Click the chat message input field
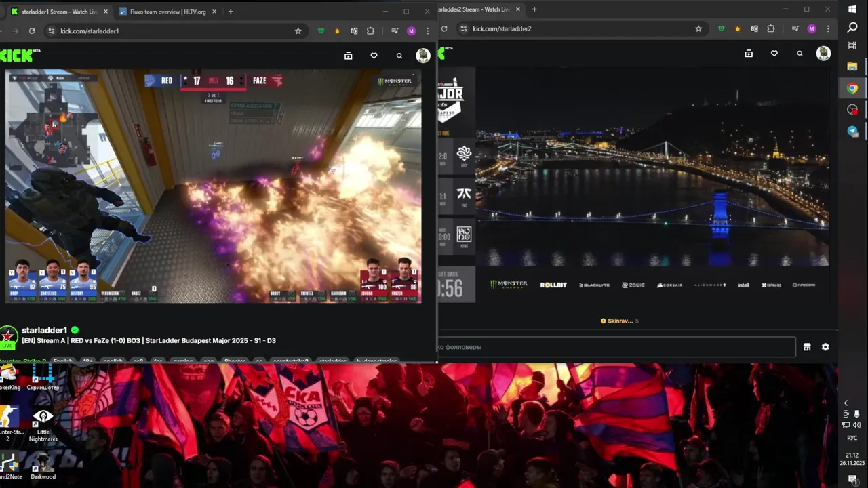Viewport: 868px width, 488px height. click(616, 347)
